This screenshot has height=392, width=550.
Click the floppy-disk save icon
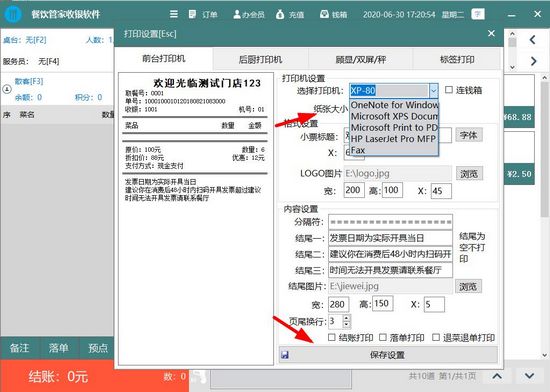(x=285, y=355)
